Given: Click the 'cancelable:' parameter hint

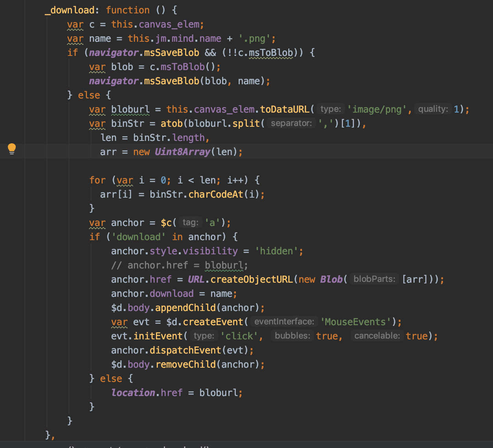Looking at the screenshot, I should tap(377, 336).
